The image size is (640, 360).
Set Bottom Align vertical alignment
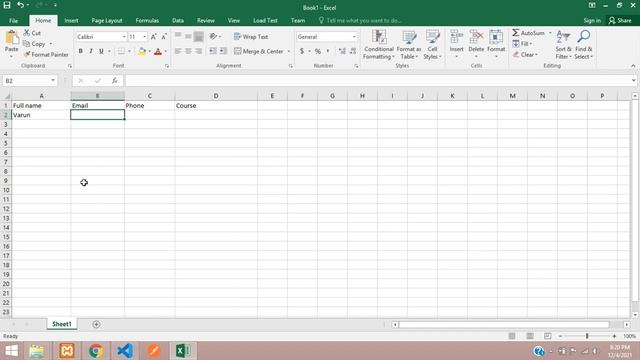pyautogui.click(x=198, y=37)
